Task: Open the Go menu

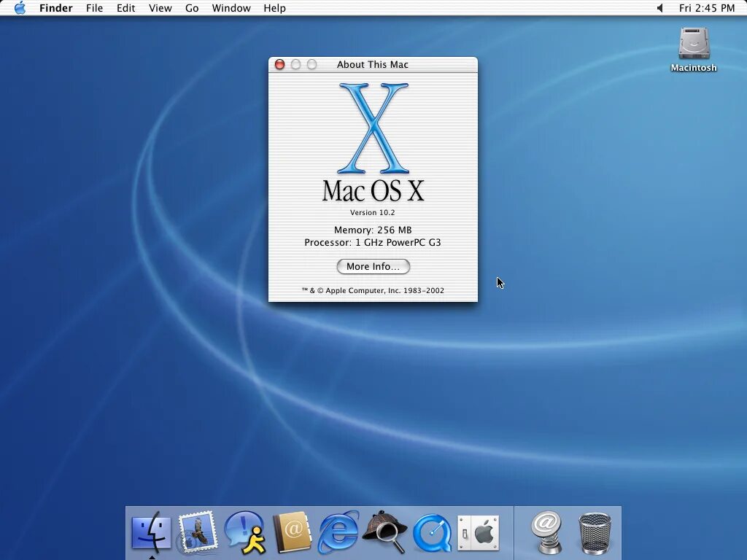Action: [x=192, y=8]
